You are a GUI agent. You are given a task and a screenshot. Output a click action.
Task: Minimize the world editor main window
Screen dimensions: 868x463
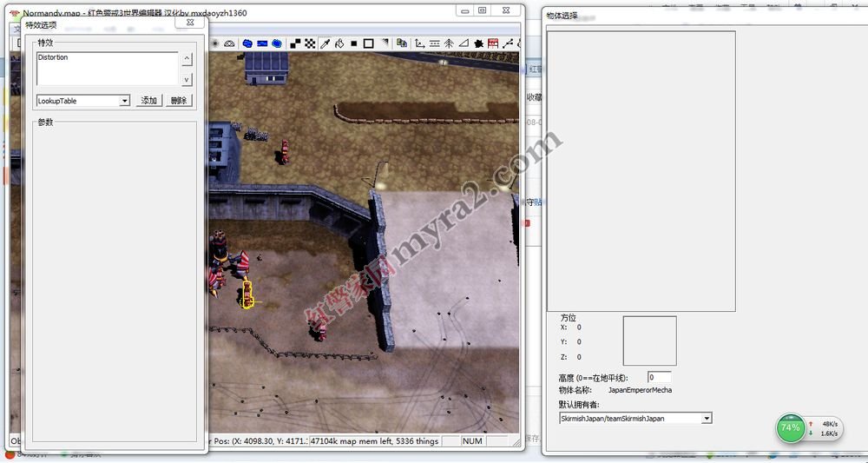[465, 10]
